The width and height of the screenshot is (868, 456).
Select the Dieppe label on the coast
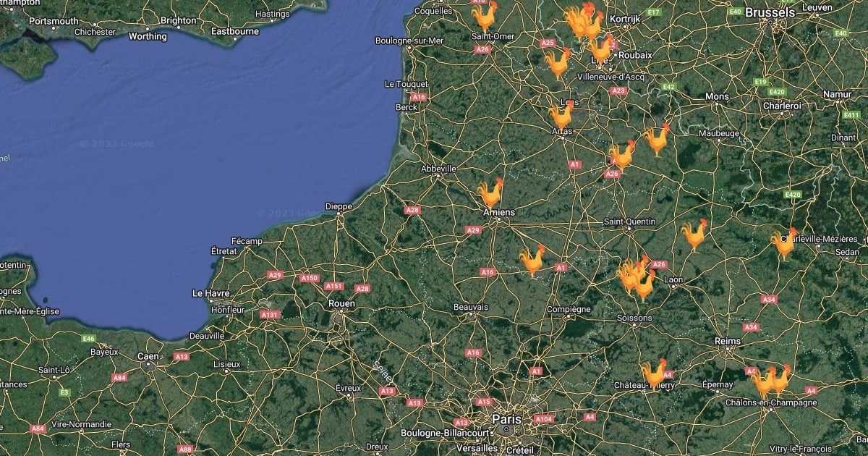[339, 206]
